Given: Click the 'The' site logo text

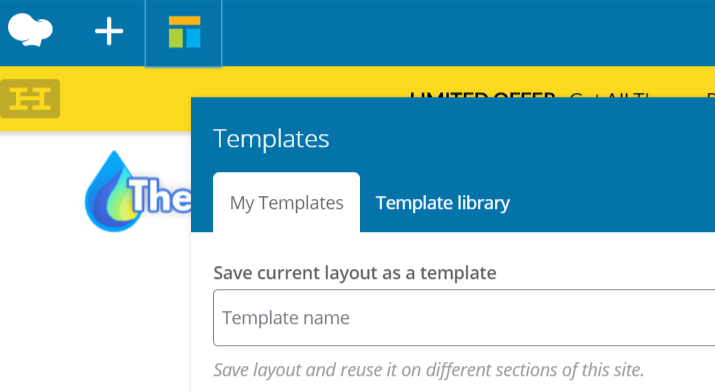Looking at the screenshot, I should pyautogui.click(x=160, y=196).
